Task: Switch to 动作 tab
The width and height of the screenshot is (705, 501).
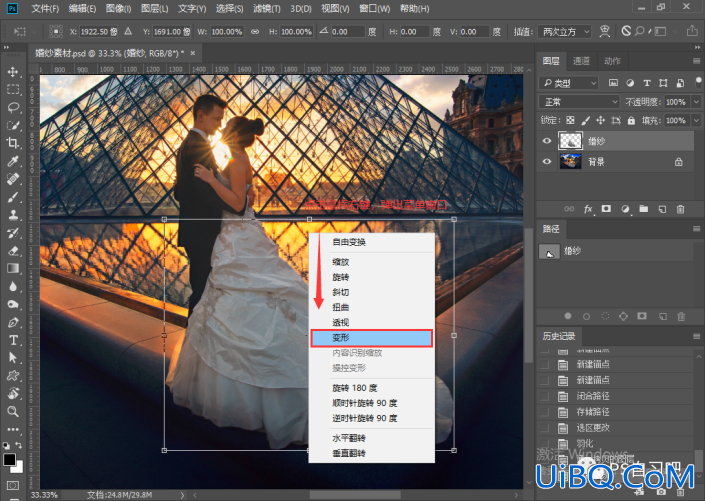Action: pyautogui.click(x=612, y=61)
